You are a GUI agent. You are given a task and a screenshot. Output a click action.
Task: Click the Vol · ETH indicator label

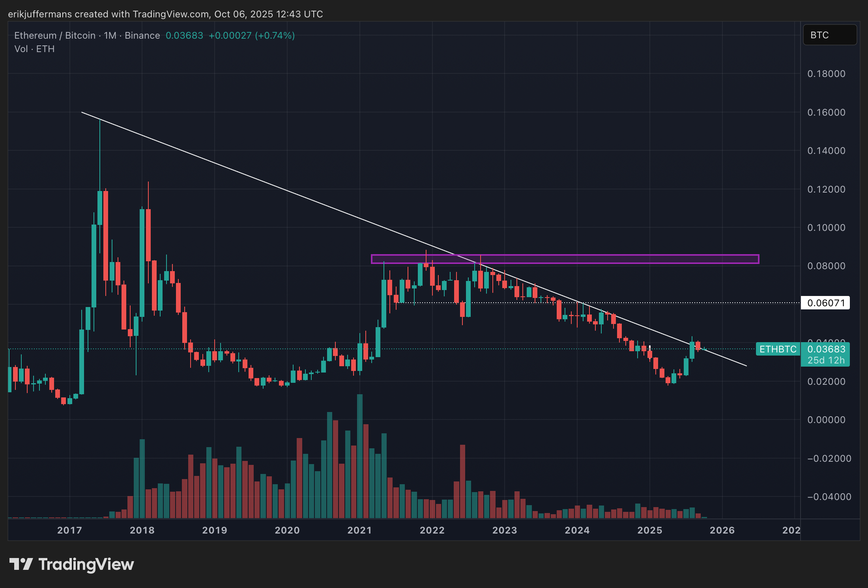[34, 49]
